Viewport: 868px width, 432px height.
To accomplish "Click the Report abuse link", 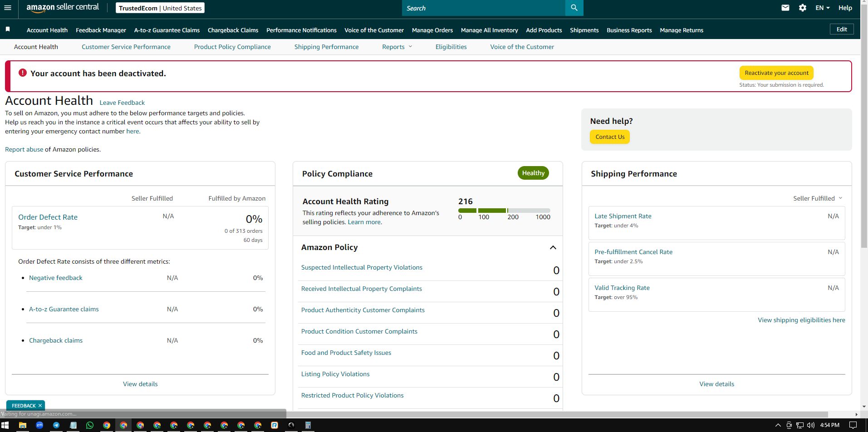I will [24, 149].
